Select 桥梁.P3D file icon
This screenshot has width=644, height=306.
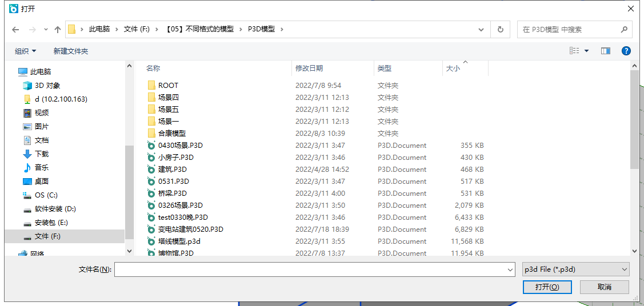coord(152,193)
